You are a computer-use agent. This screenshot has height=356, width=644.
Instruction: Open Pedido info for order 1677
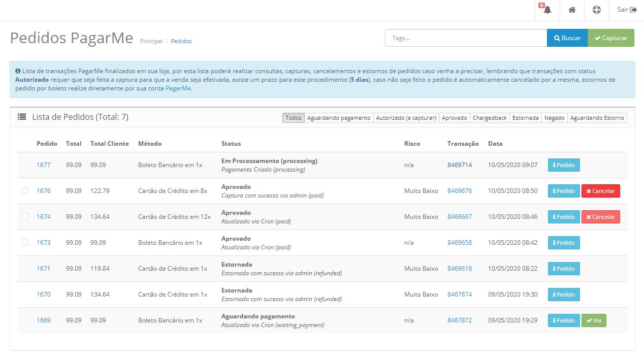pyautogui.click(x=563, y=165)
